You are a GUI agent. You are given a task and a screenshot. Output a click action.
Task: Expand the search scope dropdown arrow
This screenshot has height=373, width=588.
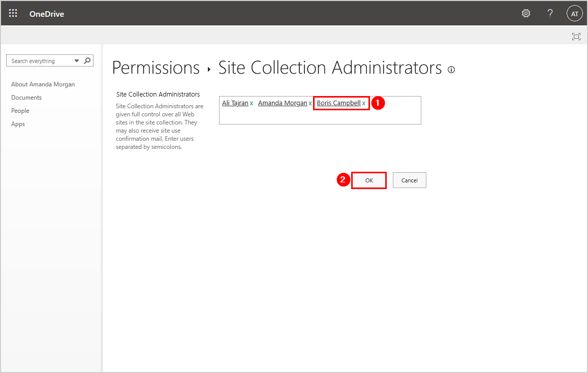pyautogui.click(x=77, y=61)
